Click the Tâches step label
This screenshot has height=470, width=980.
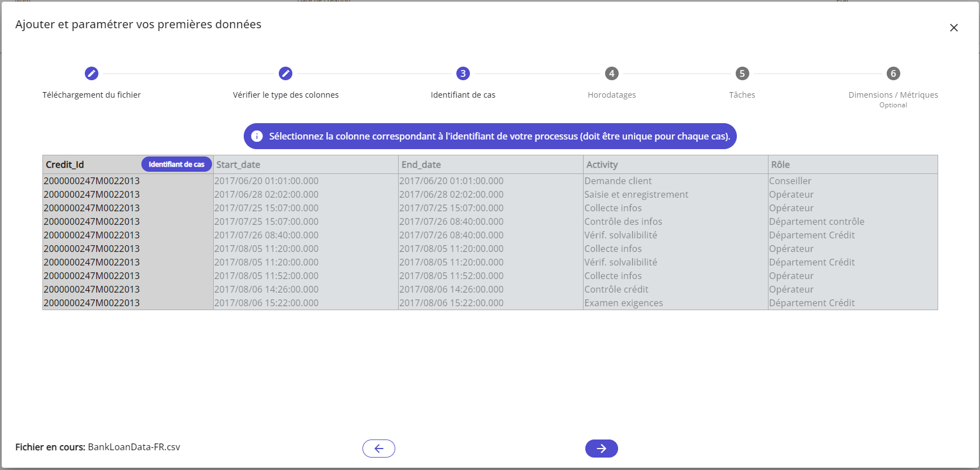point(742,95)
